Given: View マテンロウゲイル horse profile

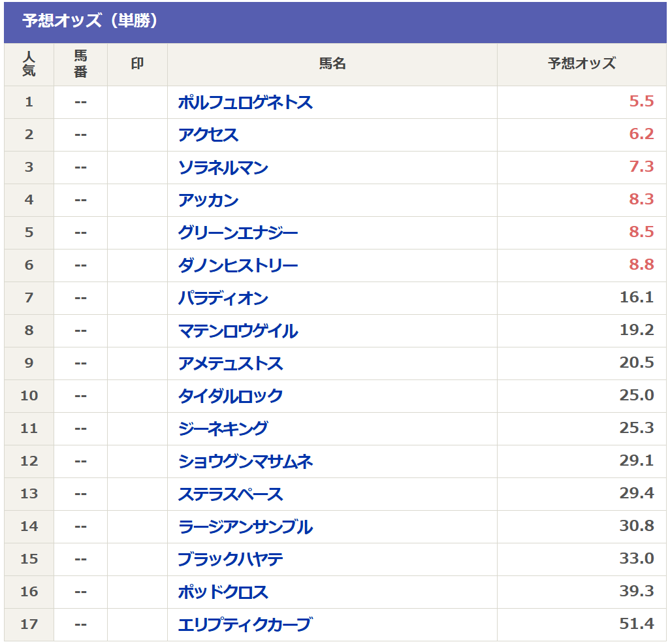Looking at the screenshot, I should pyautogui.click(x=238, y=331).
